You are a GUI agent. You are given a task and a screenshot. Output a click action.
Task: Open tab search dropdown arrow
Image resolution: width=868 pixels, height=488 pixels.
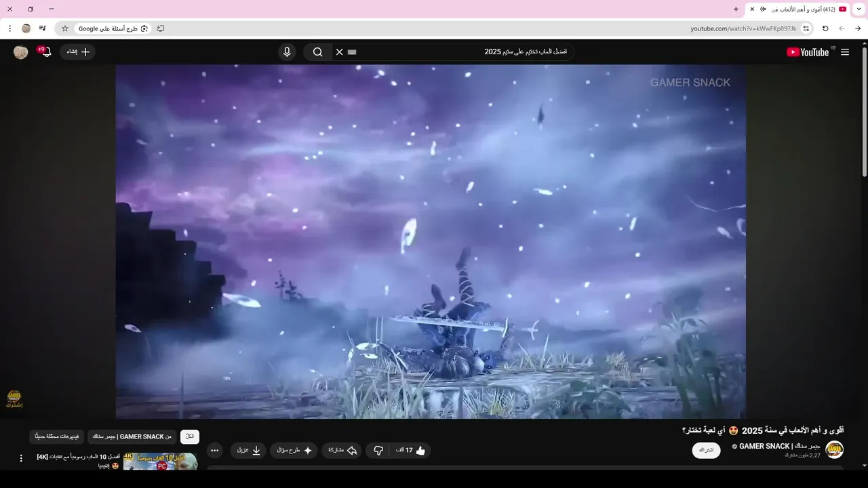coord(859,9)
